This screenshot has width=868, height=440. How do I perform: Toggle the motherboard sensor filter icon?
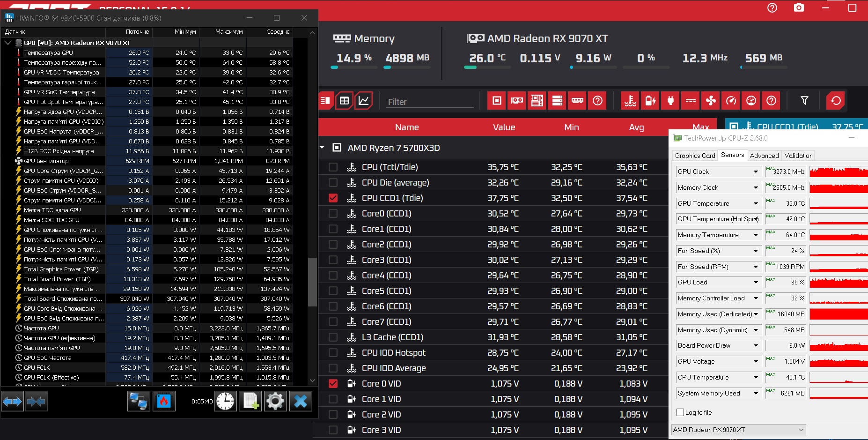(x=537, y=100)
